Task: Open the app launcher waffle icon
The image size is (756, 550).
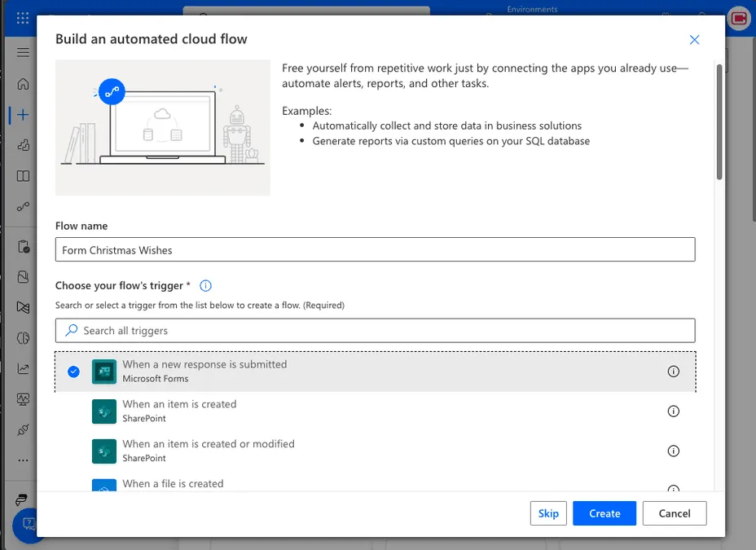Action: (22, 18)
